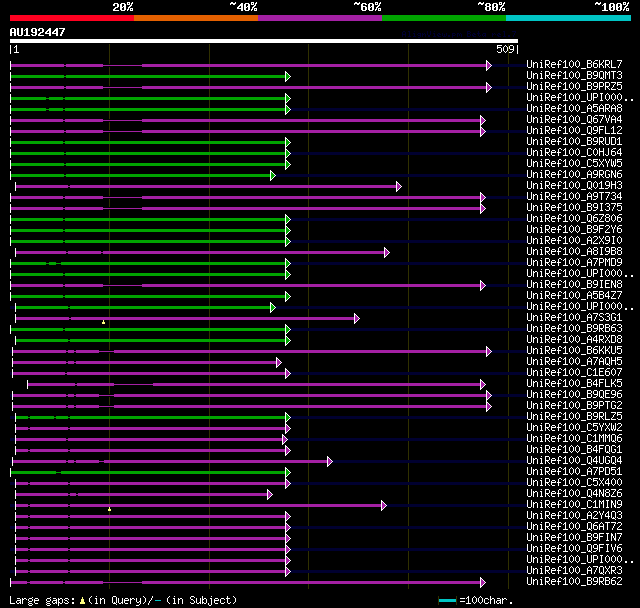This screenshot has width=640, height=608.
Task: Click the green arrowhead of the B9QMT3 alignment
Action: (288, 76)
